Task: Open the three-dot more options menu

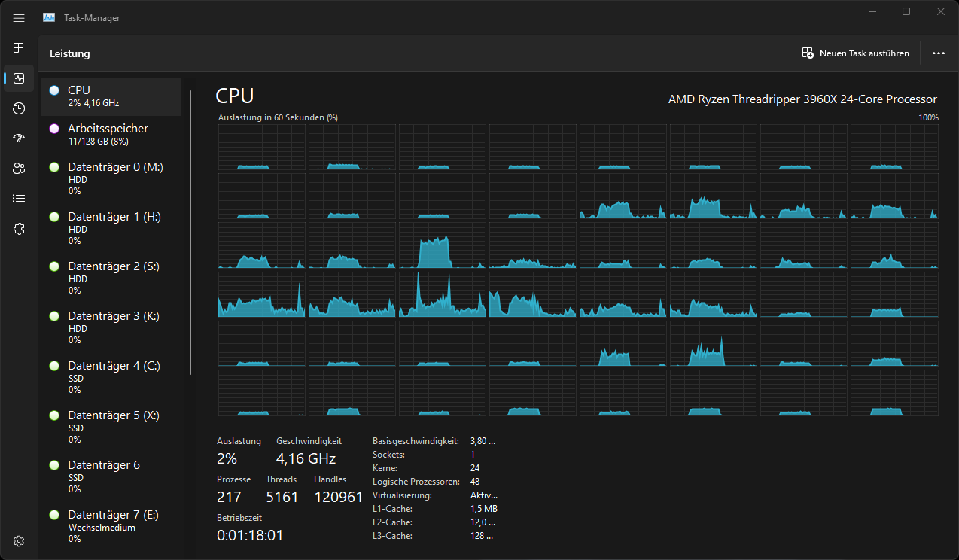Action: click(x=938, y=53)
